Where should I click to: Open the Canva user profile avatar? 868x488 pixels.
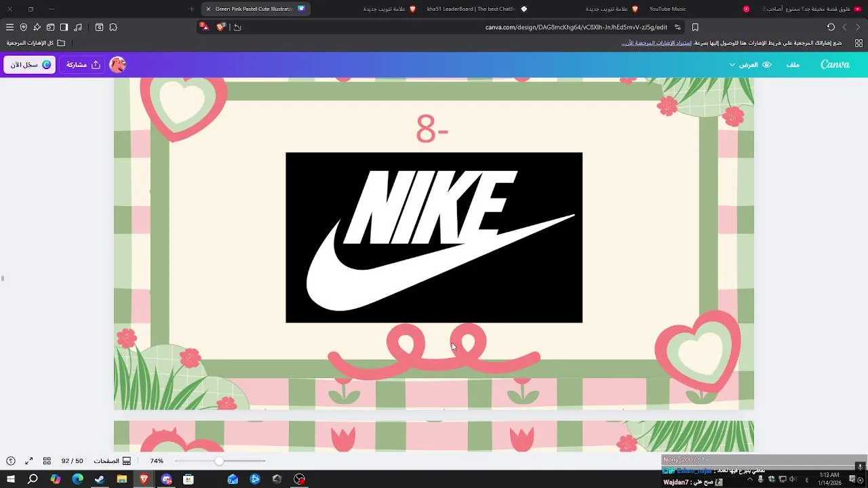[x=117, y=64]
